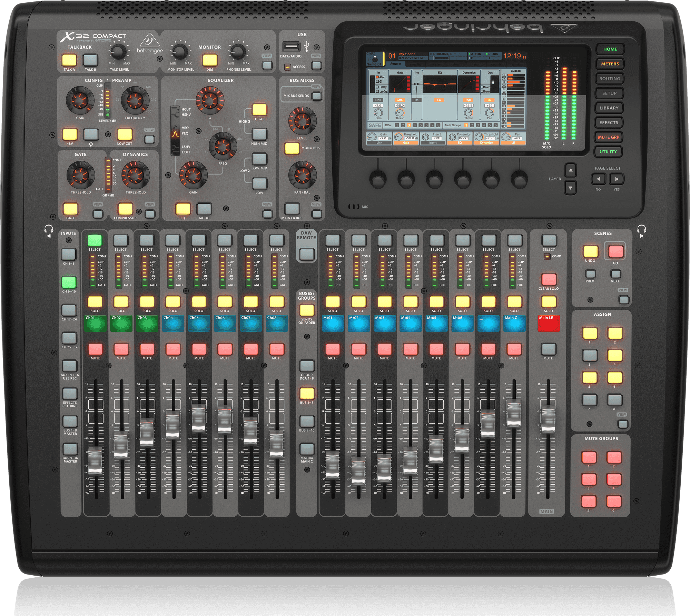Select the layer up arrow button

coord(571,170)
